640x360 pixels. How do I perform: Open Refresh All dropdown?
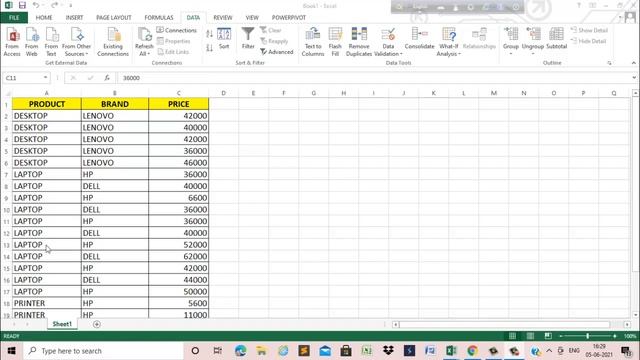pyautogui.click(x=144, y=42)
